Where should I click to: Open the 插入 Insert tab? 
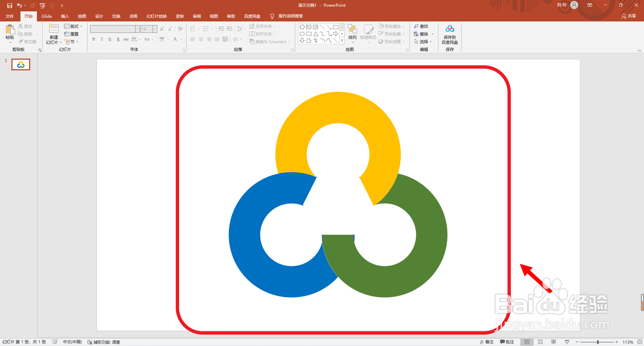[65, 16]
